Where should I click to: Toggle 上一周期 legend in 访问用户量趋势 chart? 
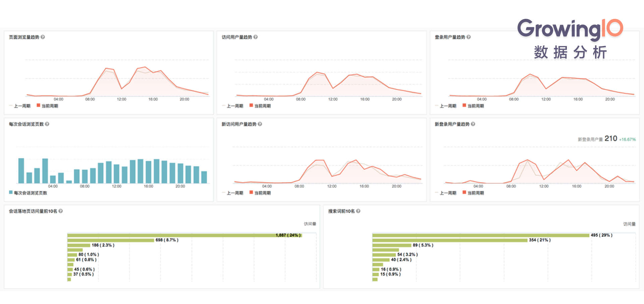click(232, 106)
